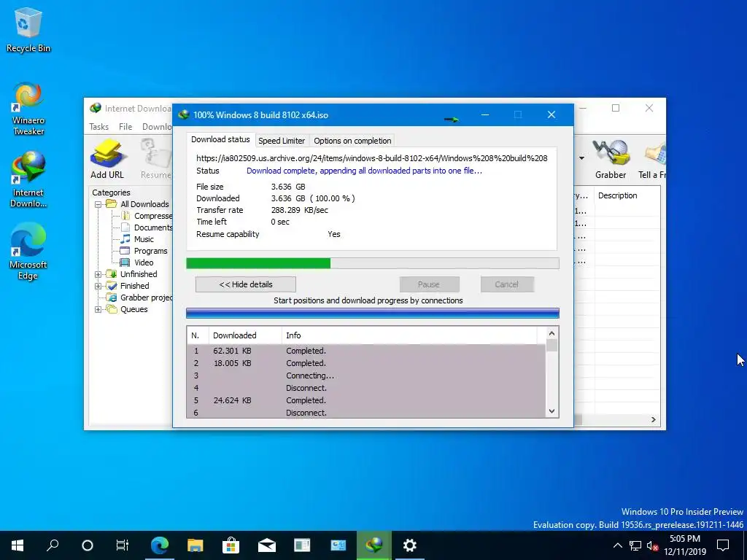Viewport: 747px width, 560px height.
Task: Click the muted volume tray icon
Action: (x=652, y=545)
